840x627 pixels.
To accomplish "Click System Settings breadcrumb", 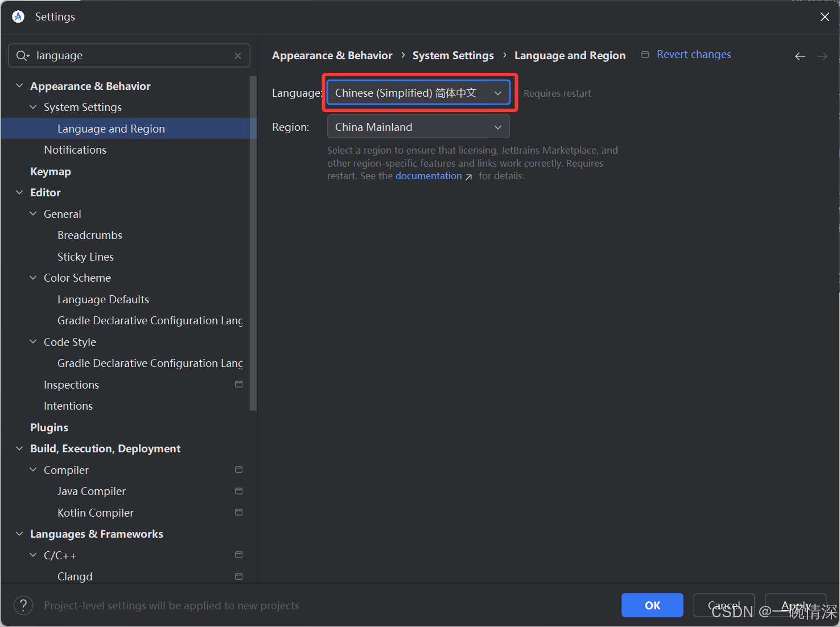I will pyautogui.click(x=453, y=55).
